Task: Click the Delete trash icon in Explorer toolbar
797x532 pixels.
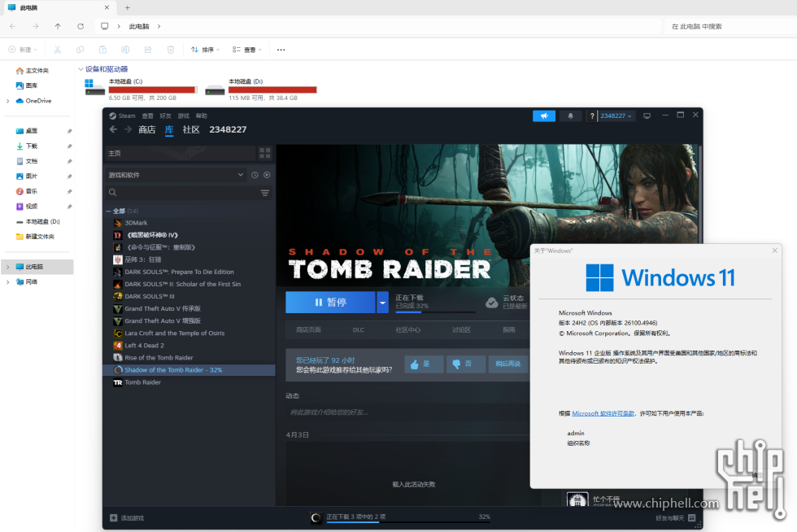Action: 171,50
